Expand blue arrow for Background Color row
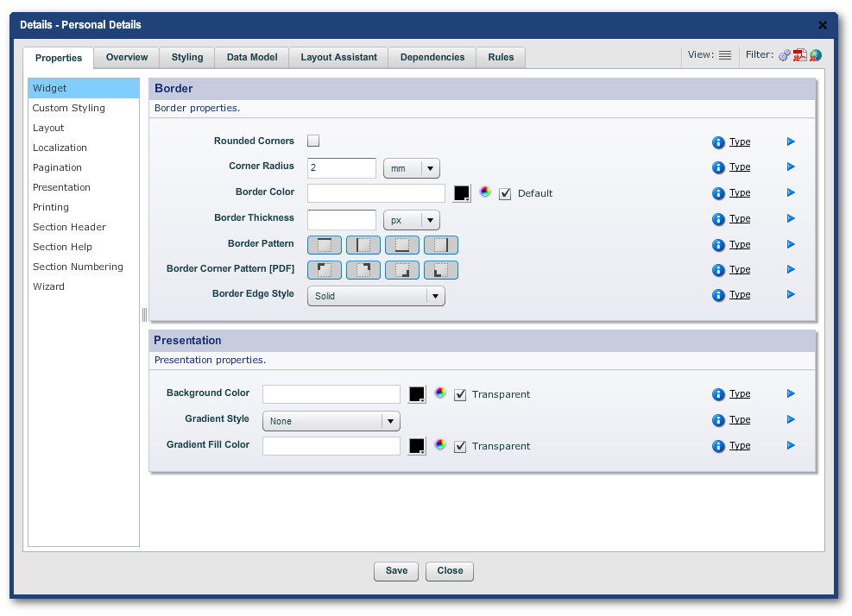Viewport: 852px width, 616px height. pos(791,393)
